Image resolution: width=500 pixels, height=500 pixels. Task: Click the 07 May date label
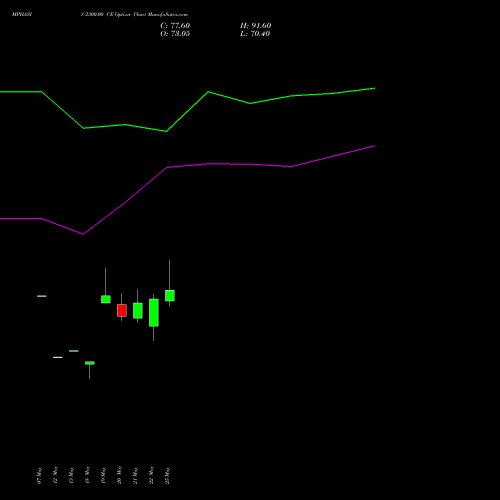(39, 476)
